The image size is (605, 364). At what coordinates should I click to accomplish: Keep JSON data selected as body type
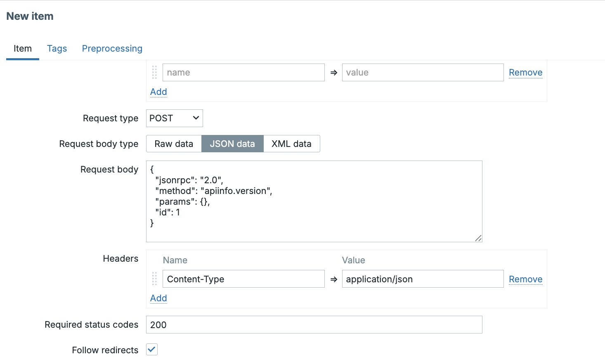point(232,144)
